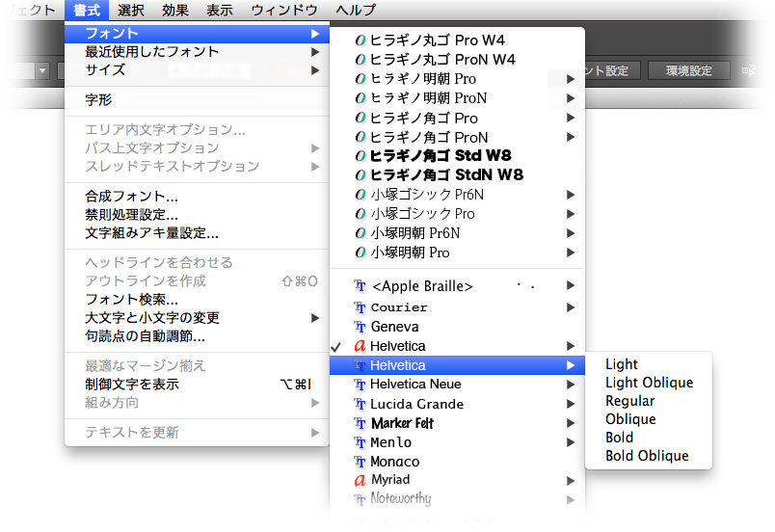The image size is (775, 532).
Task: Select font ヒラギノ角ゴ Std W8
Action: 457,155
